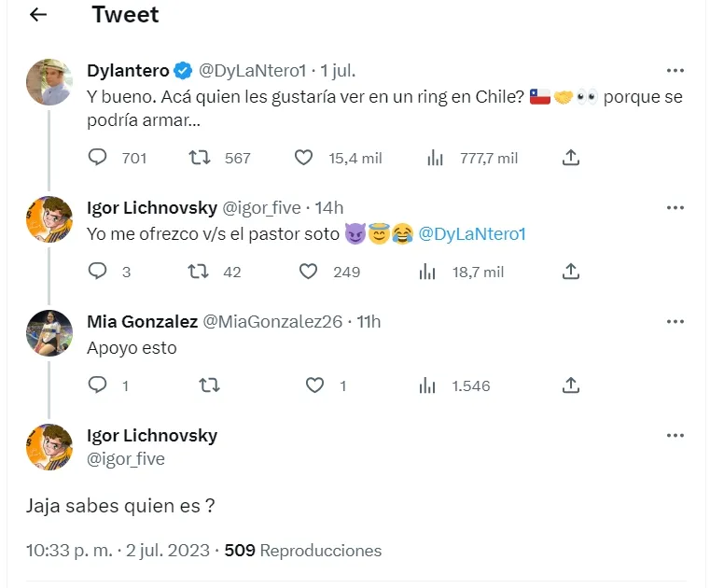Share Dylantero's tweet
This screenshot has height=588, width=710.
coord(572,158)
